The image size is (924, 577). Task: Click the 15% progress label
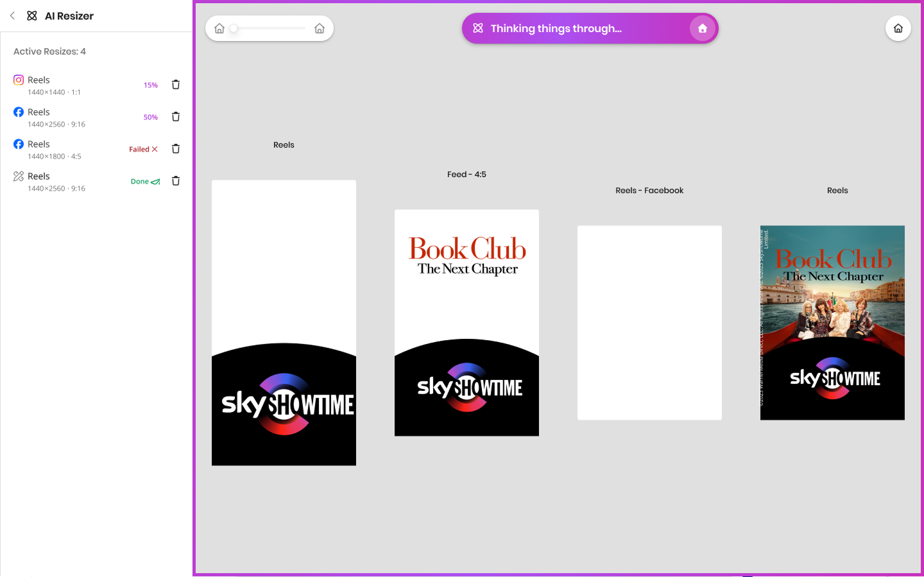151,85
